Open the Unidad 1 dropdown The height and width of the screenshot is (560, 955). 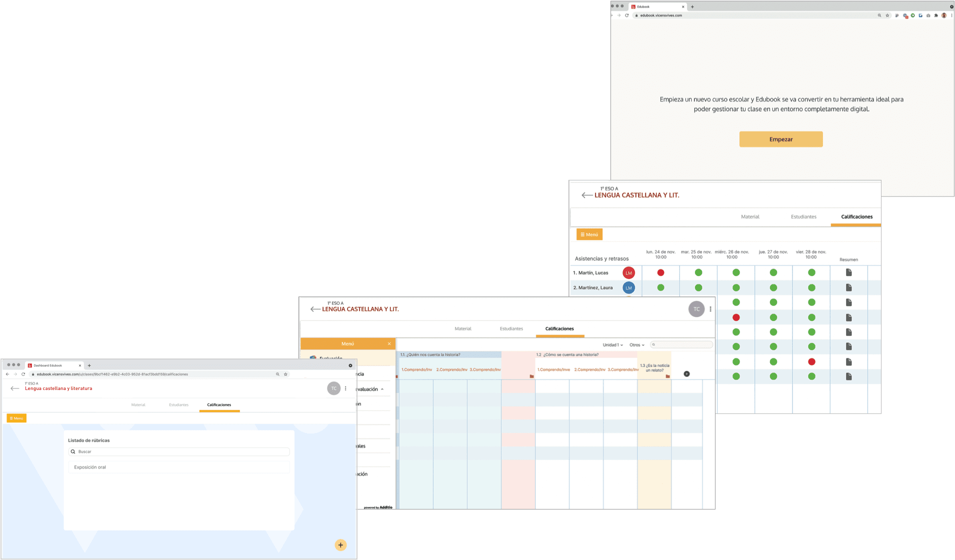(x=612, y=345)
